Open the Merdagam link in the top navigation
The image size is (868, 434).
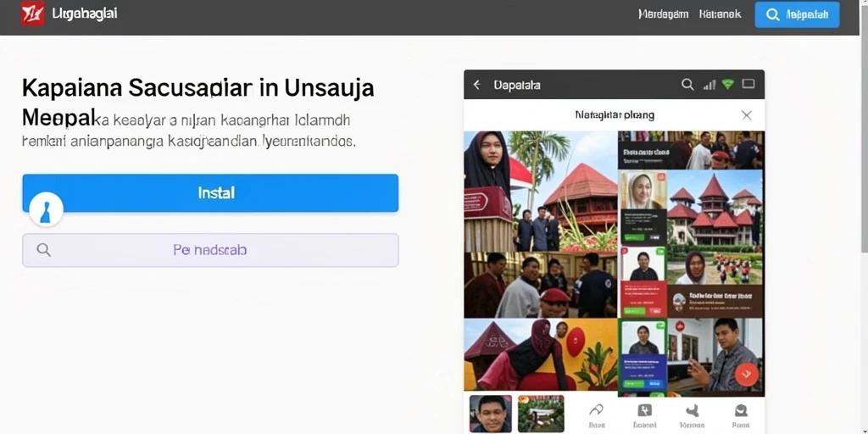point(663,14)
